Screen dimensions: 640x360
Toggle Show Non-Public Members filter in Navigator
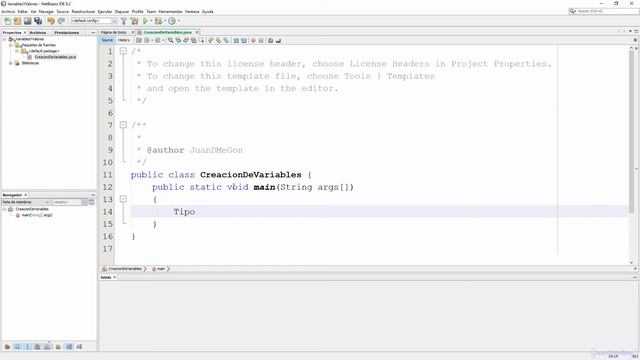click(38, 347)
